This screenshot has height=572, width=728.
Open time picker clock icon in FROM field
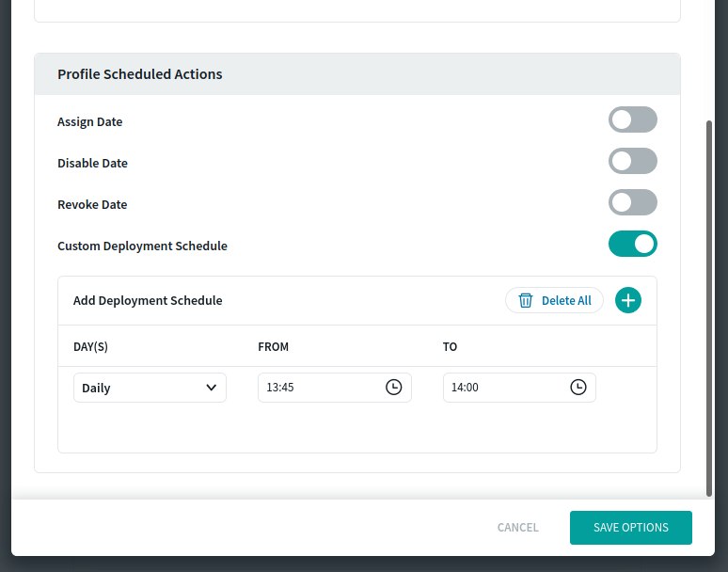(393, 387)
